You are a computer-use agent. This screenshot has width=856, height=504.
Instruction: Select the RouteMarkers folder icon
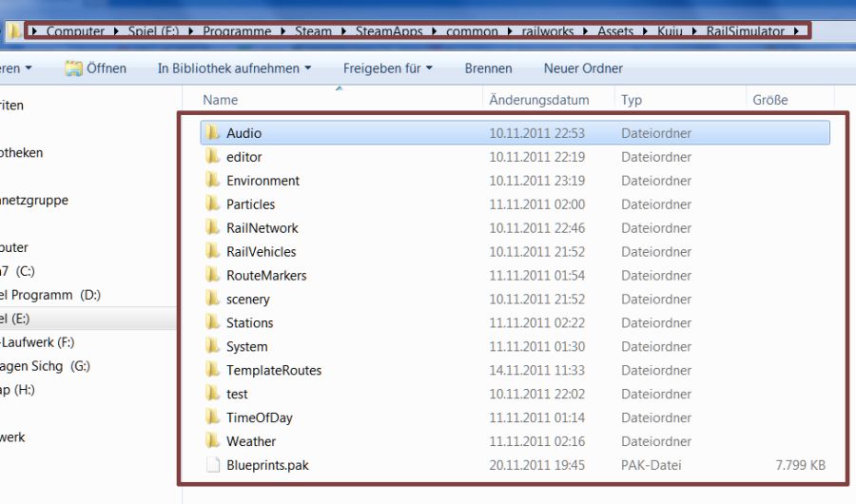click(212, 275)
